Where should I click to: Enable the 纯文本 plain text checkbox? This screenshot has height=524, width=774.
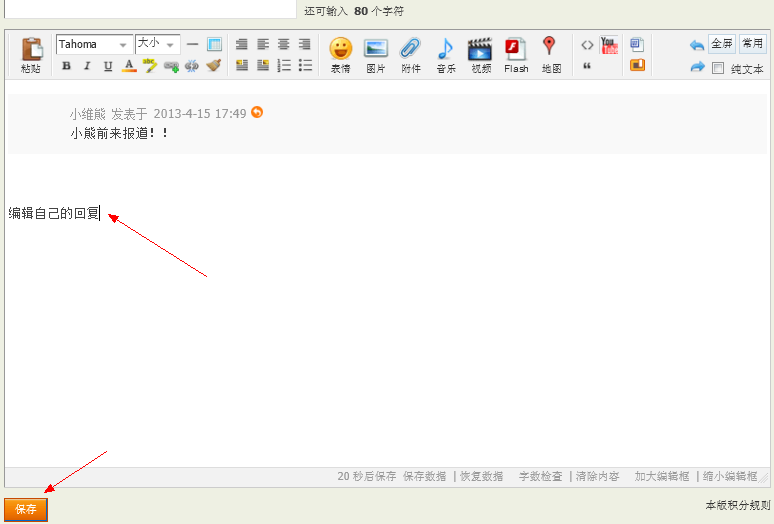(x=718, y=69)
